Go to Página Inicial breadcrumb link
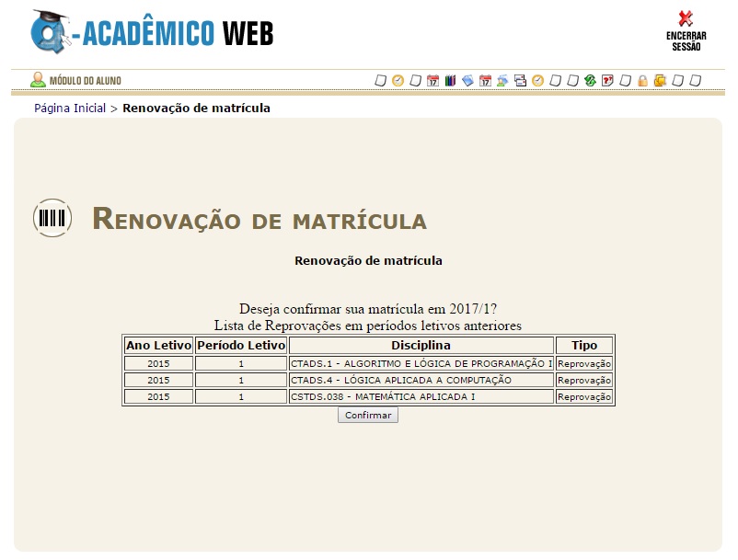The width and height of the screenshot is (738, 560). (x=70, y=109)
